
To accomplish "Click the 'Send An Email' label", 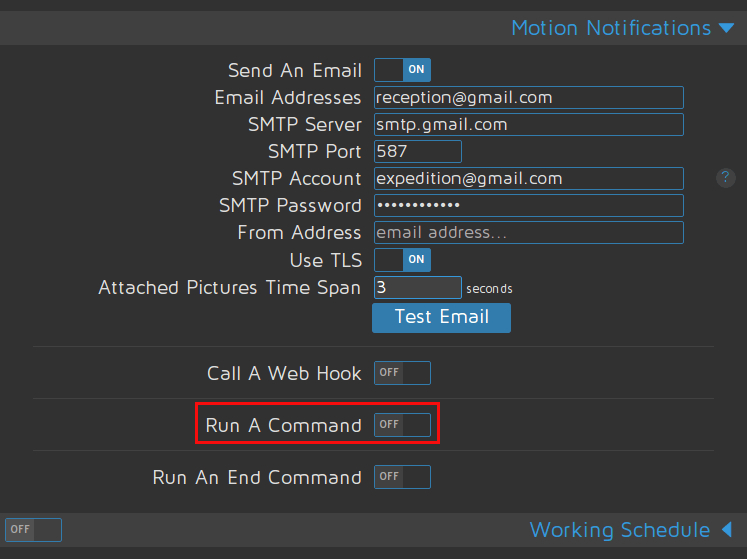I will [295, 71].
